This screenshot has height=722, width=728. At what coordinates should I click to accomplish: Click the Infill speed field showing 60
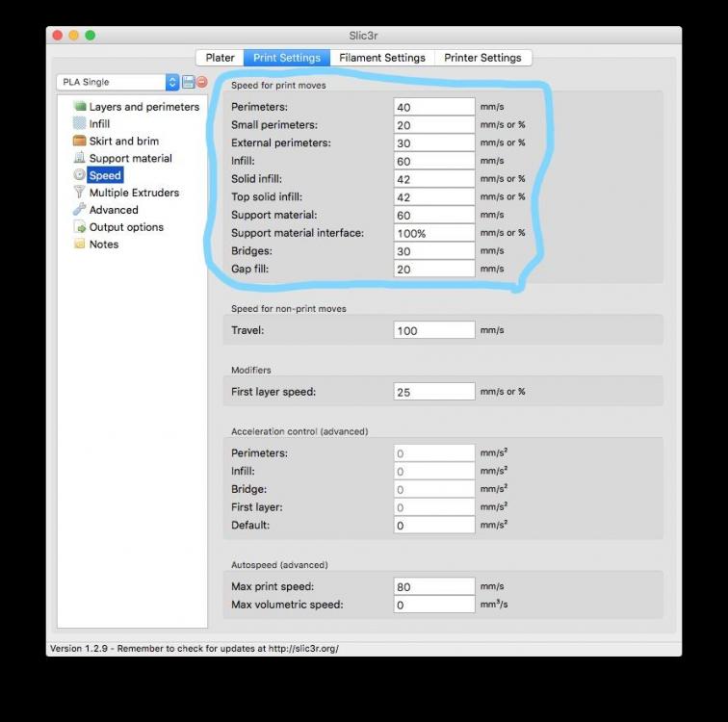coord(434,161)
